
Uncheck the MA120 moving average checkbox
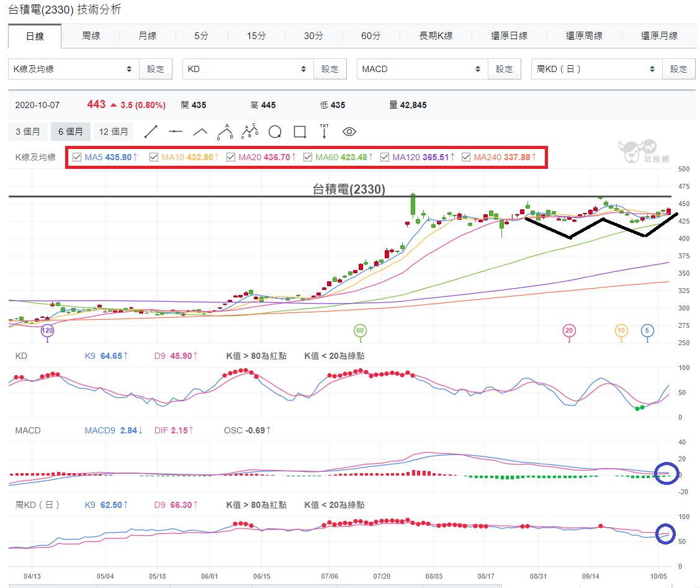coord(384,157)
